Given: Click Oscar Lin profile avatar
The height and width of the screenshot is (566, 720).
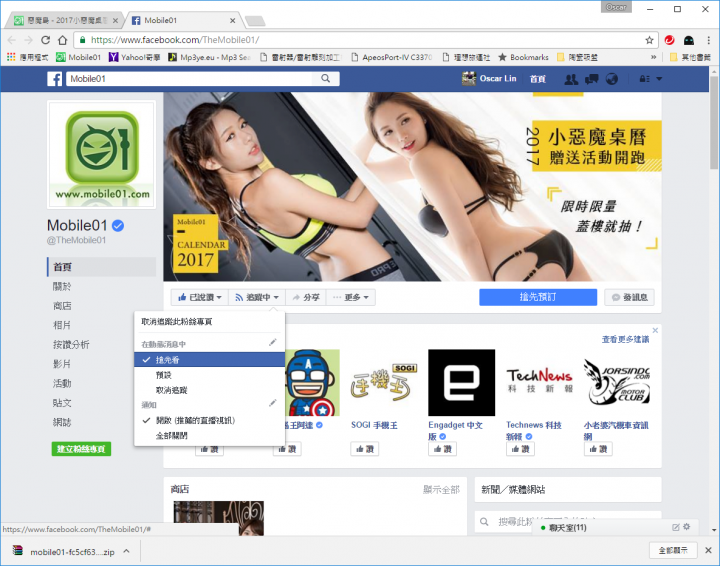Looking at the screenshot, I should point(469,78).
